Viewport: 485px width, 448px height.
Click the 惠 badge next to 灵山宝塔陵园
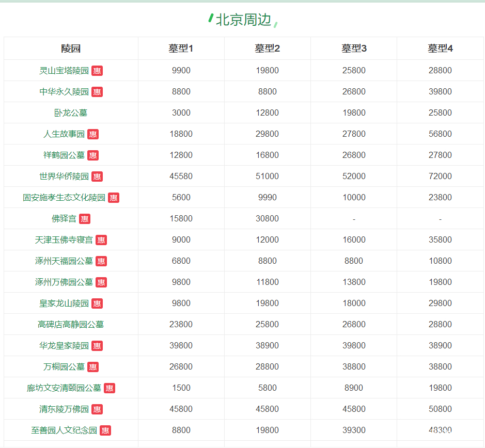(x=97, y=71)
